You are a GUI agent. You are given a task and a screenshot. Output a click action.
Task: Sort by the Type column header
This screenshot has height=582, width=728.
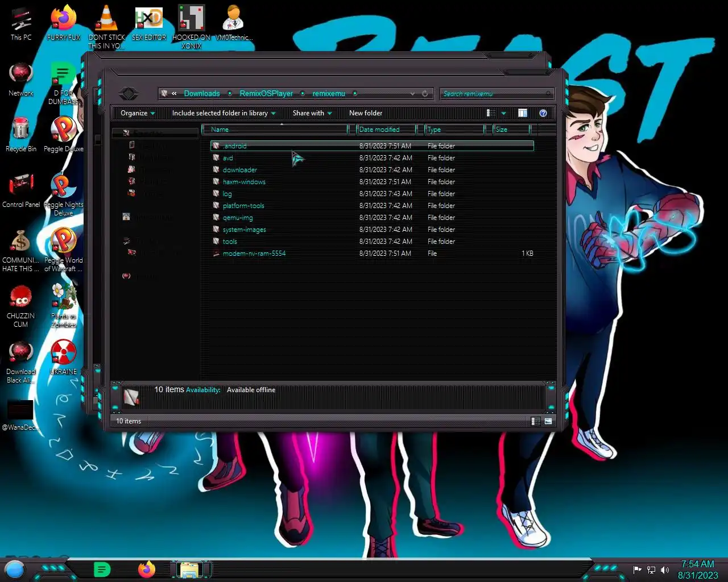[x=454, y=130]
